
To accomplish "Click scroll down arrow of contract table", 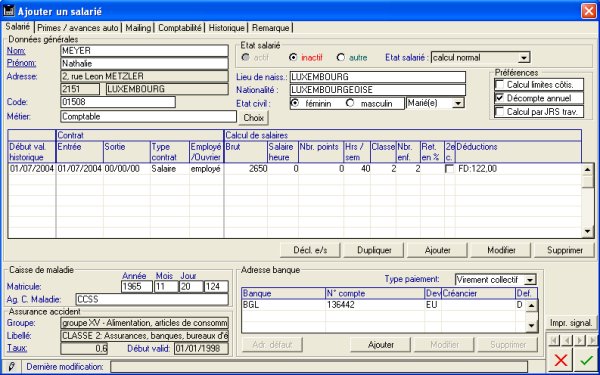I will 588,231.
